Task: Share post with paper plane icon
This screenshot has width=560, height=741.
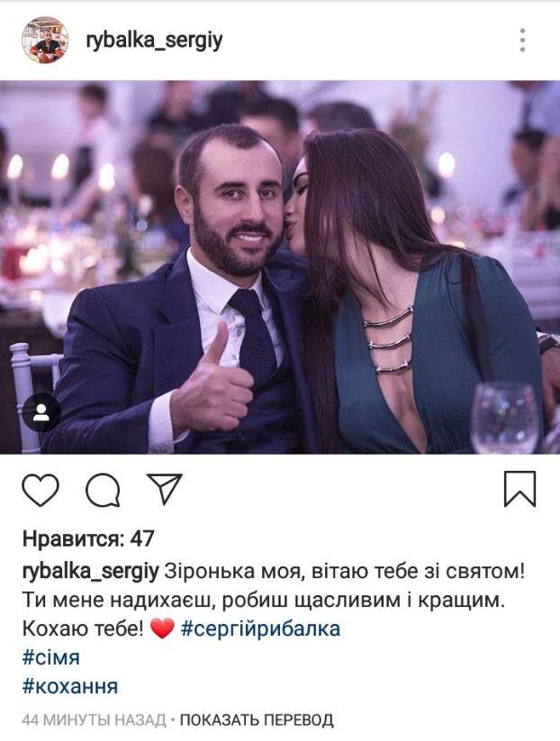Action: click(x=165, y=489)
